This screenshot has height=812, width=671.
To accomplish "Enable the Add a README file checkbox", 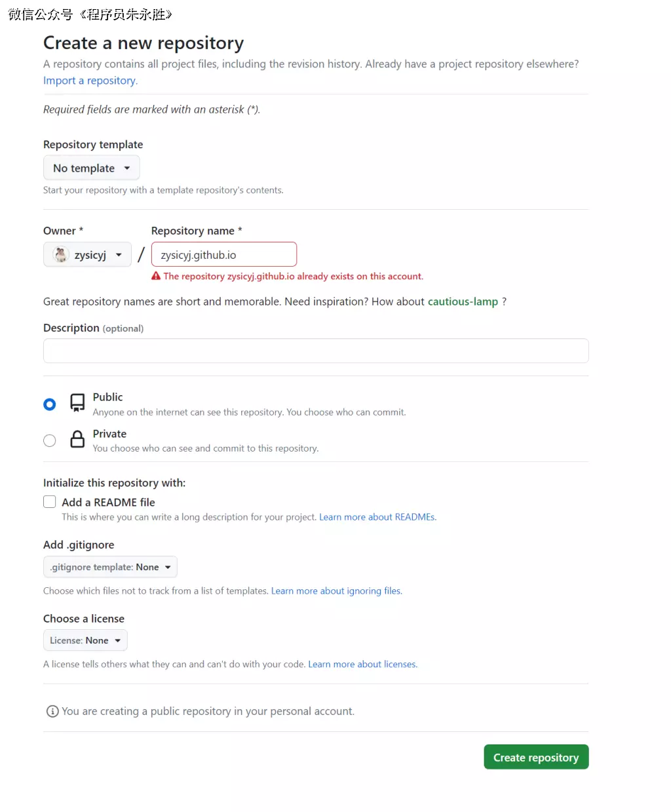I will tap(50, 502).
